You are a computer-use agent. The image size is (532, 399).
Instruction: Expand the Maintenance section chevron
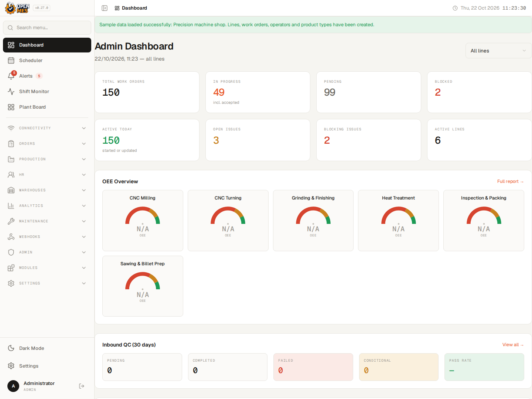pyautogui.click(x=84, y=221)
